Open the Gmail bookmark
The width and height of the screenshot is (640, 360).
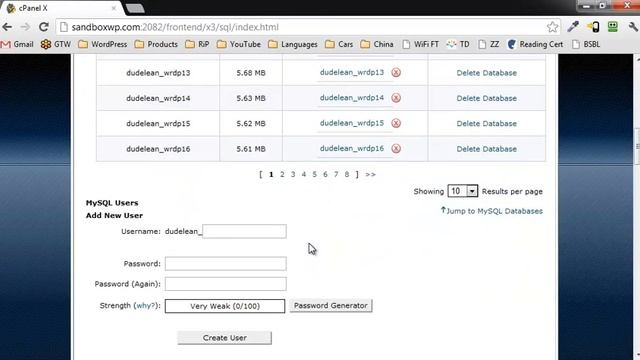pyautogui.click(x=17, y=44)
